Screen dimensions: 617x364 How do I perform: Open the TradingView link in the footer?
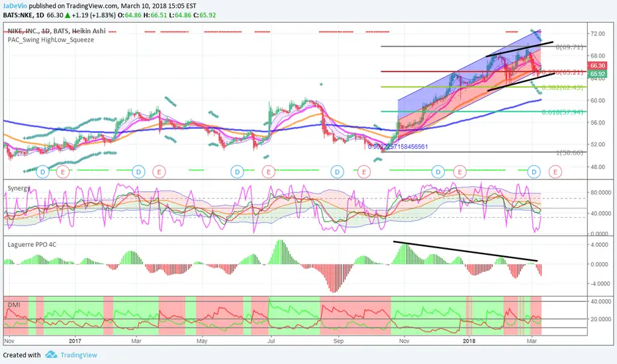pos(79,355)
